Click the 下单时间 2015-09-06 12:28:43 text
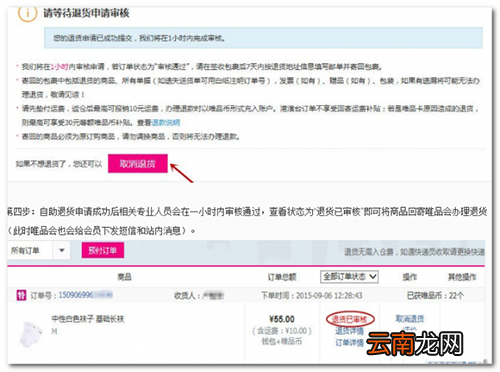500x372 pixels. pyautogui.click(x=311, y=295)
